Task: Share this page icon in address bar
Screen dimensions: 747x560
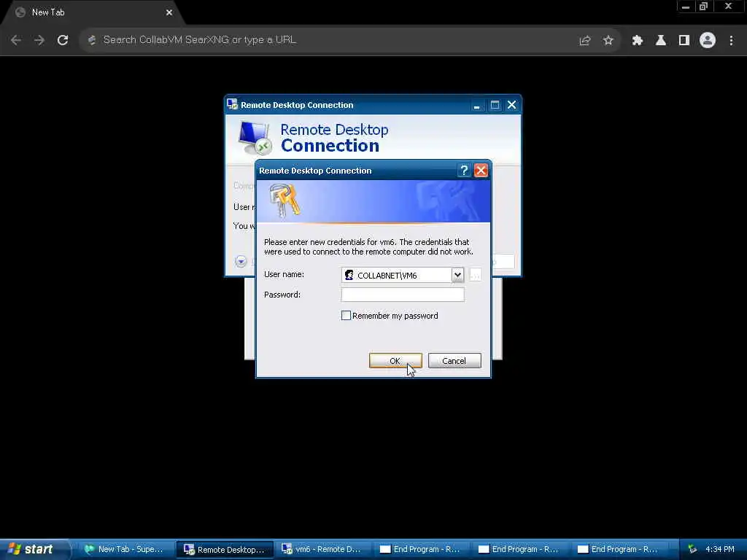Action: pyautogui.click(x=584, y=41)
